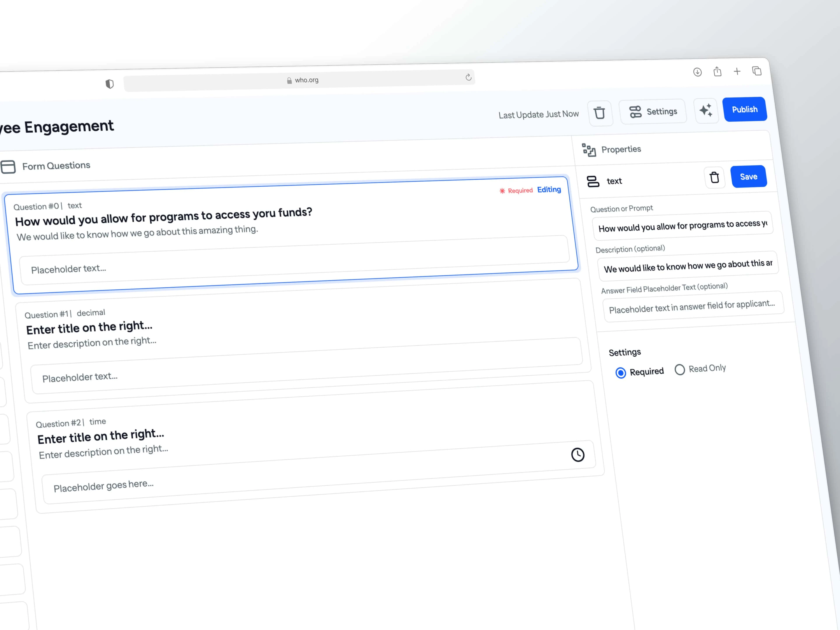Click the who.org address bar
Image resolution: width=840 pixels, height=630 pixels.
299,80
